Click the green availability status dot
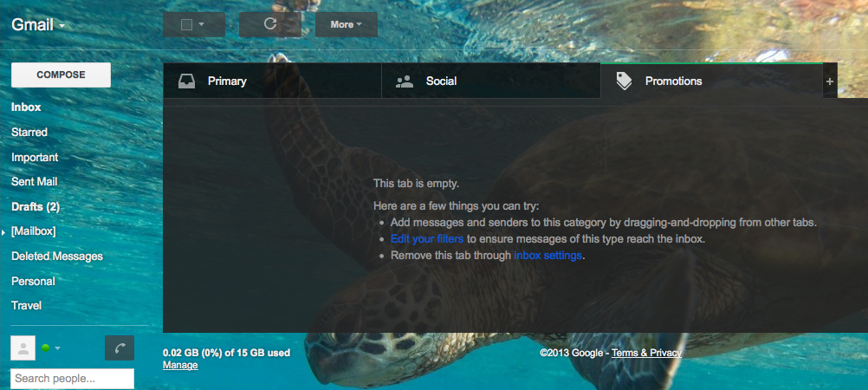This screenshot has width=868, height=390. [x=45, y=348]
